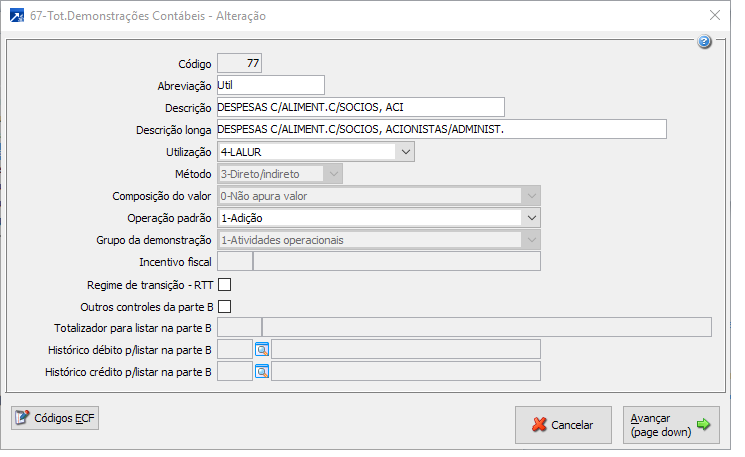Tick the Outros controles da parte B checkbox
Screen dimensions: 745x457
tap(224, 306)
